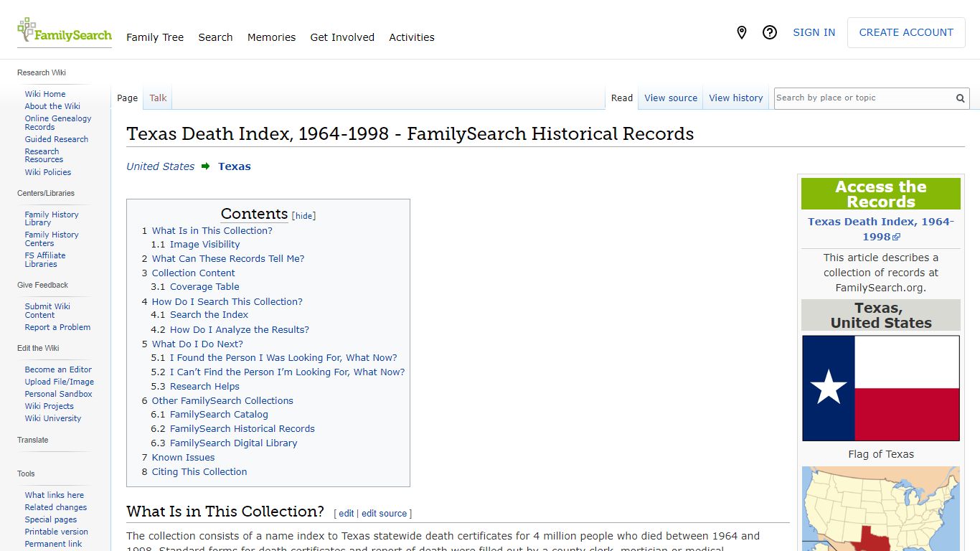Open the View history tab
980x551 pixels.
click(x=736, y=98)
